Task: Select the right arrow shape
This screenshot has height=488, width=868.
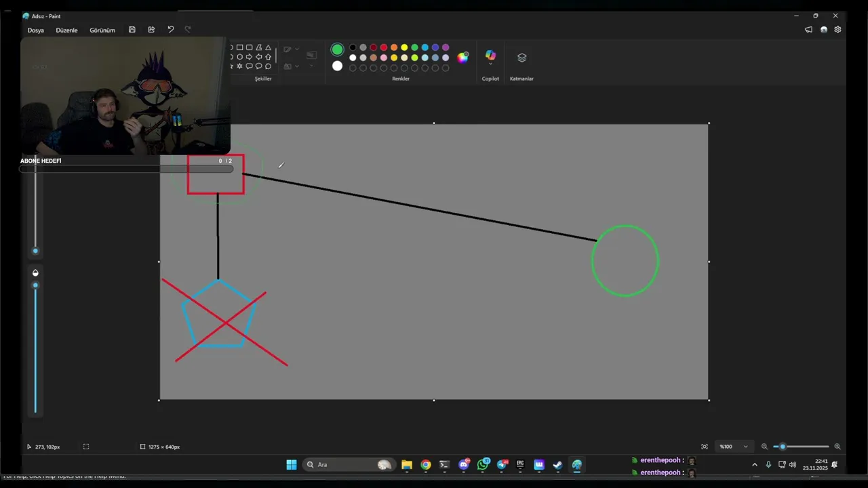Action: coord(249,57)
